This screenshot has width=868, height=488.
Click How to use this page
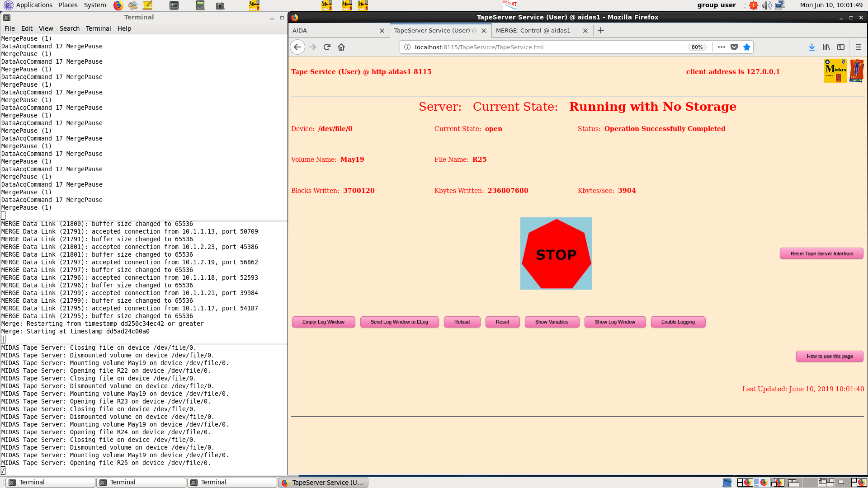coord(830,356)
